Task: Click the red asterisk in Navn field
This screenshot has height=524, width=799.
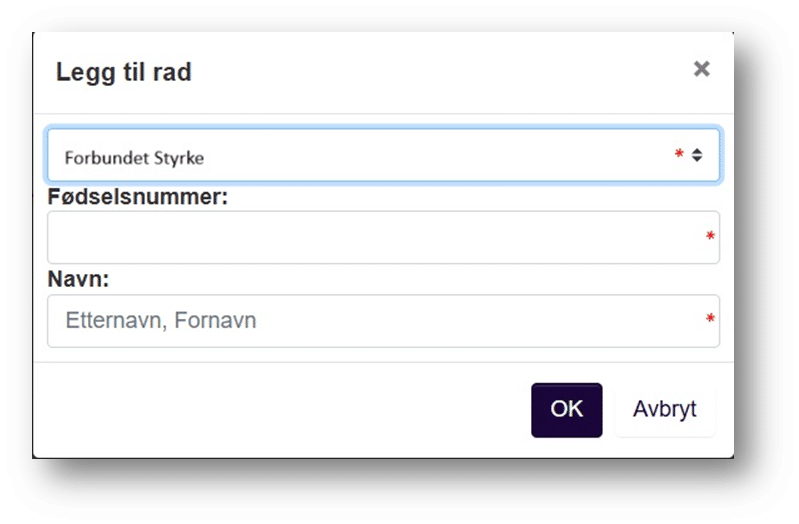Action: 710,320
